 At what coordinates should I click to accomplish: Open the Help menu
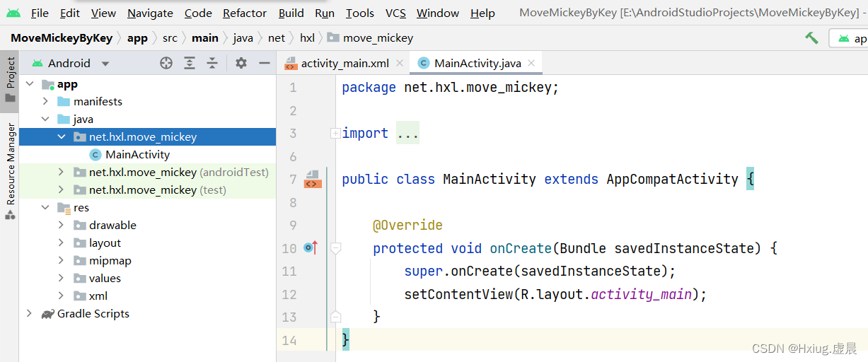482,13
